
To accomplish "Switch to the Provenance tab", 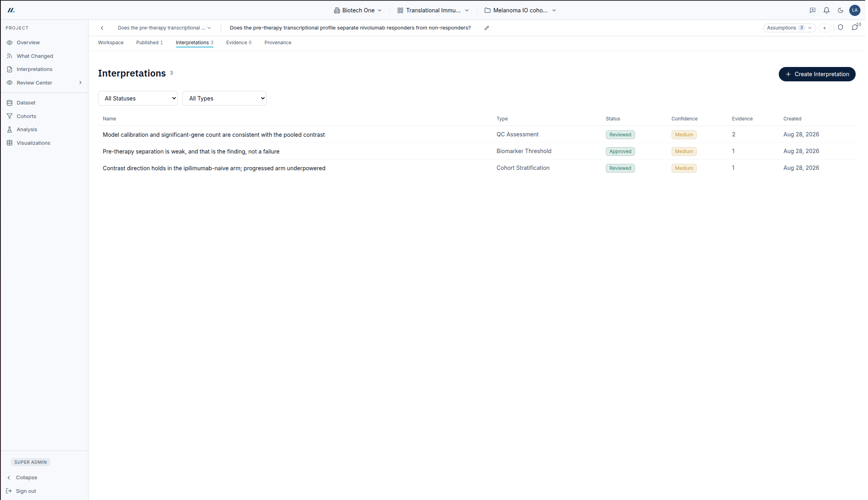I will click(x=278, y=43).
